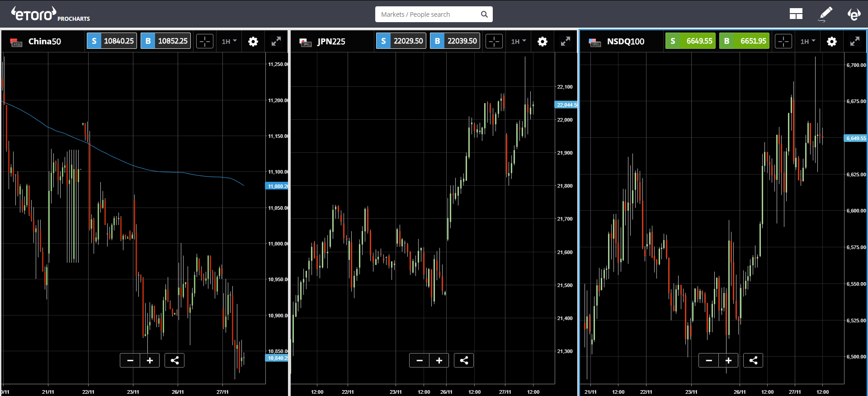Share the NSDQ100 chart
Screen dimensions: 868x396
click(x=753, y=360)
